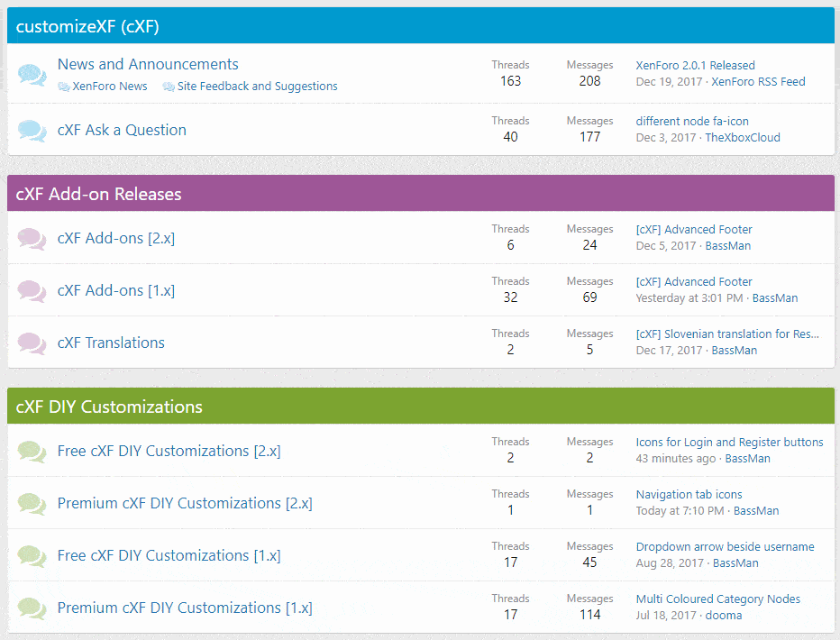This screenshot has height=640, width=840.
Task: Open the cXF Add-on Releases category header
Action: pyautogui.click(x=98, y=194)
